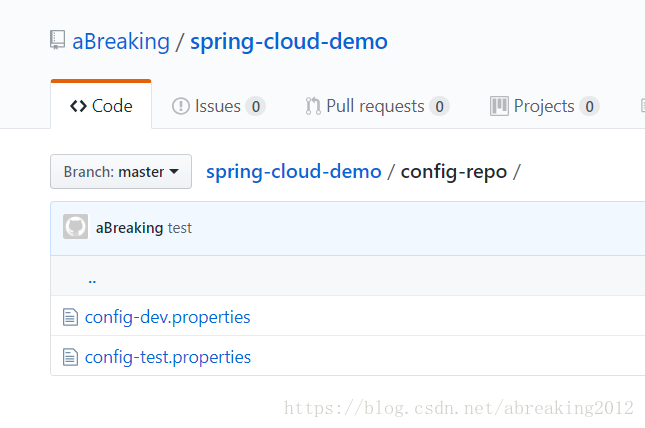Click the config-dev.properties file icon
The width and height of the screenshot is (645, 428).
70,317
